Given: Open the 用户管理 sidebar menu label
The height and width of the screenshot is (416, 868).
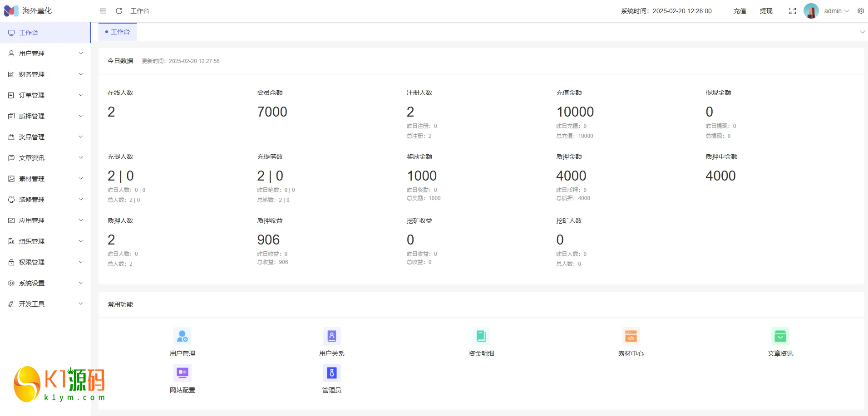Looking at the screenshot, I should pyautogui.click(x=32, y=54).
